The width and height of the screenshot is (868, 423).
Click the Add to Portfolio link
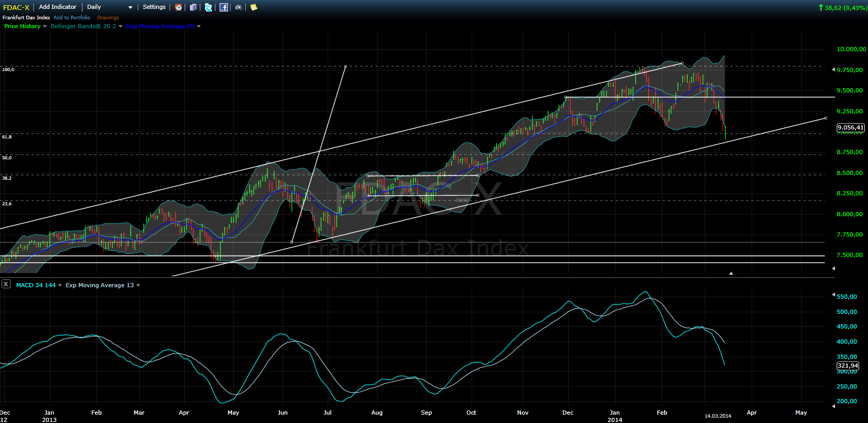[72, 18]
